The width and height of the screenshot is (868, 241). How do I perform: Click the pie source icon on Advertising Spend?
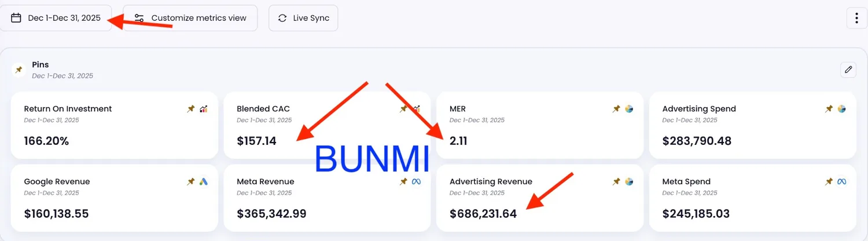(842, 109)
